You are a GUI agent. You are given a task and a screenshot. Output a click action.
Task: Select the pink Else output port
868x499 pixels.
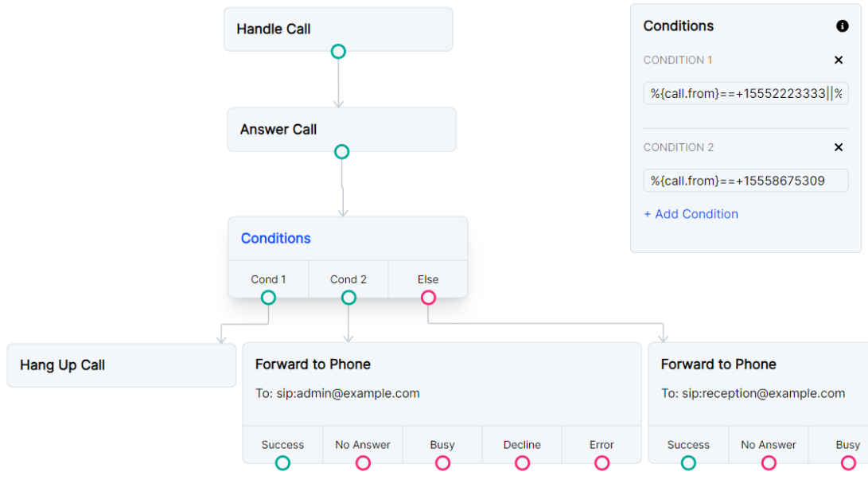tap(428, 297)
